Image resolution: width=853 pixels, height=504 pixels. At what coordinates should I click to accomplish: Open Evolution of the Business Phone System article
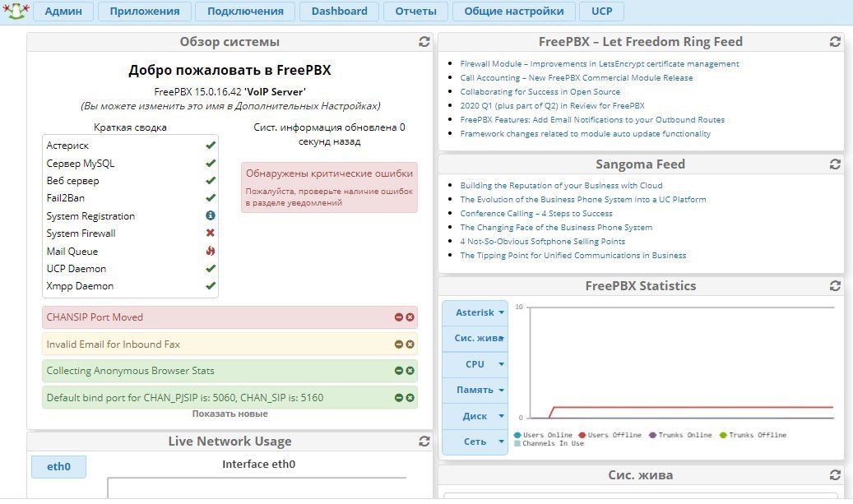pos(583,200)
